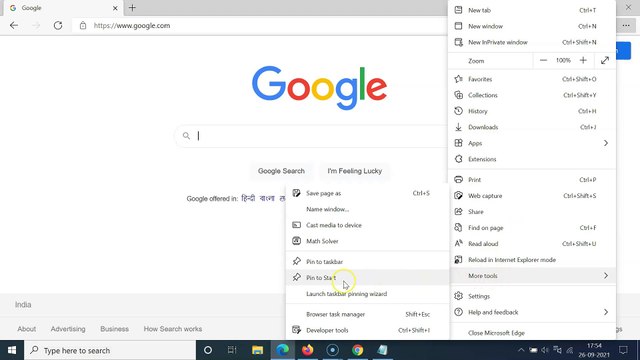The height and width of the screenshot is (360, 640).
Task: Launch Google Chrome from the taskbar
Action: point(358,350)
